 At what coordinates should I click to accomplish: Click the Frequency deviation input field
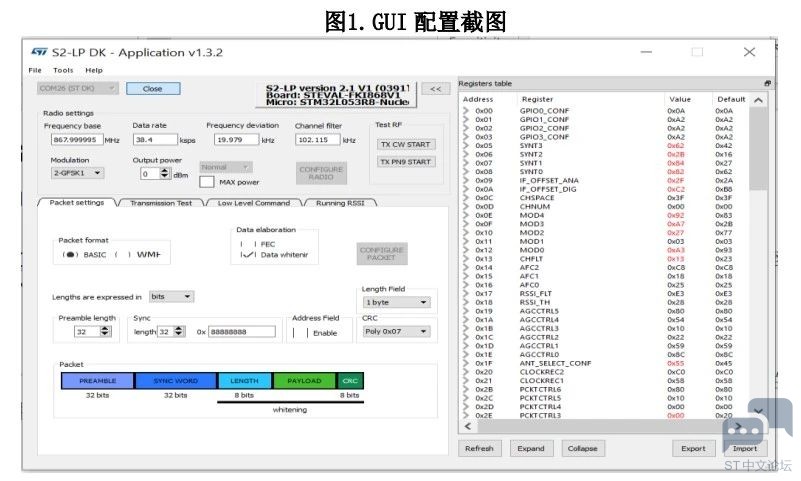point(237,139)
